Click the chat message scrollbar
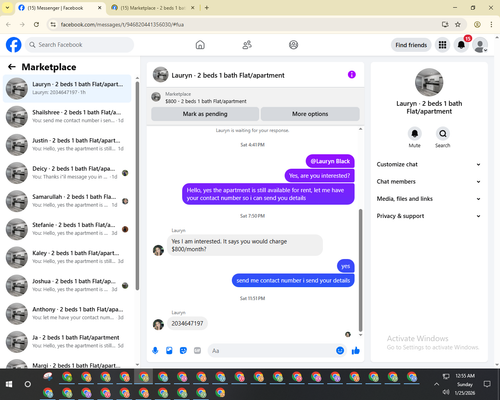This screenshot has height=400, width=500. click(360, 270)
